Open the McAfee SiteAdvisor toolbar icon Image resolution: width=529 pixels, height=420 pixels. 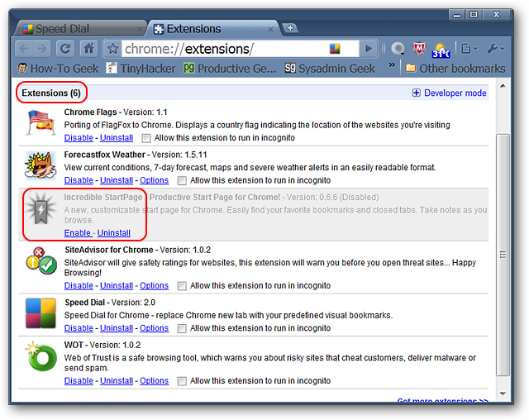(419, 49)
